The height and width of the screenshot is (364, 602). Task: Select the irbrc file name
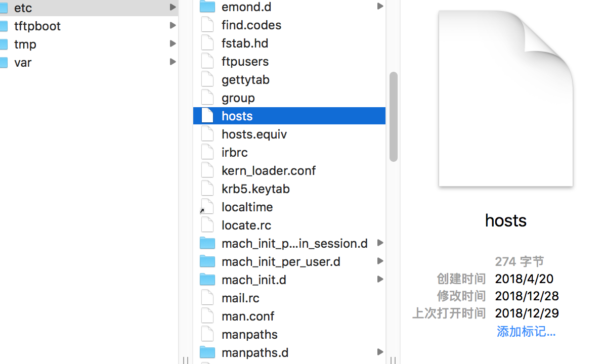pyautogui.click(x=235, y=152)
